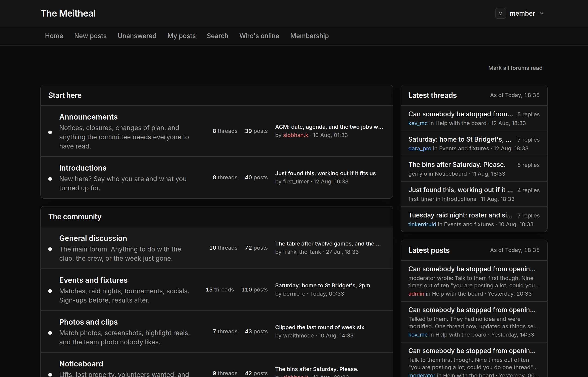This screenshot has height=377, width=588.
Task: Open kev_mc profile in Latest posts
Action: (x=418, y=335)
